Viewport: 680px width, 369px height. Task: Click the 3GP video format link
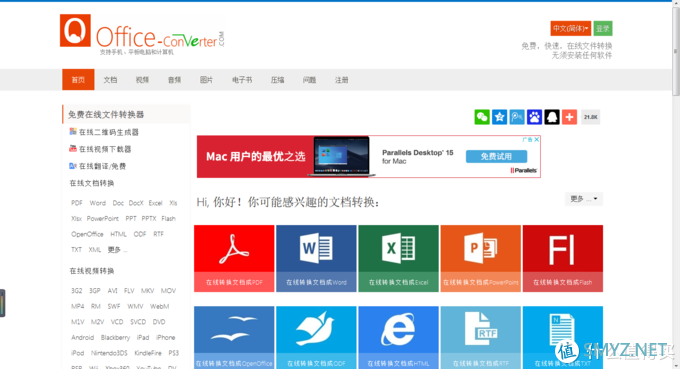(x=95, y=291)
